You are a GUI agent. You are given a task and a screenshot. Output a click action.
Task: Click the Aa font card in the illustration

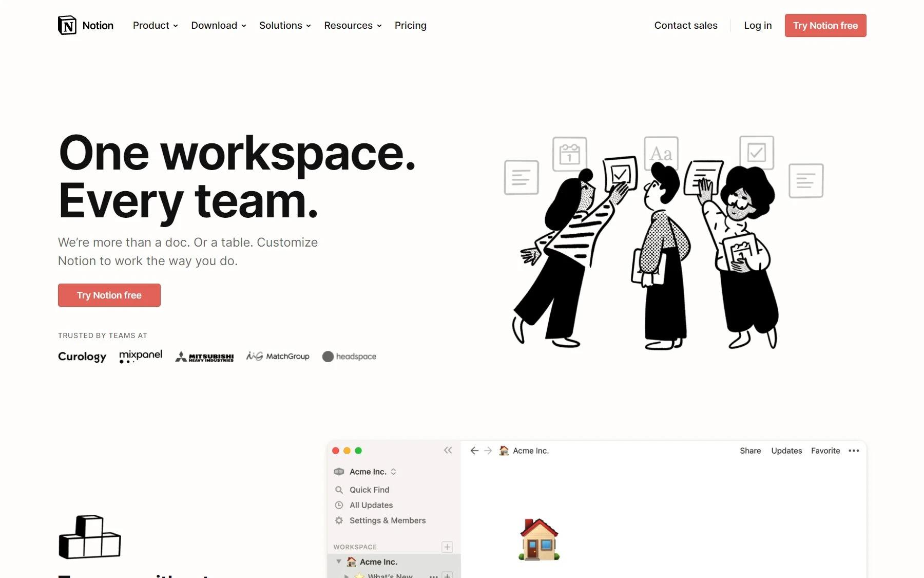click(661, 154)
